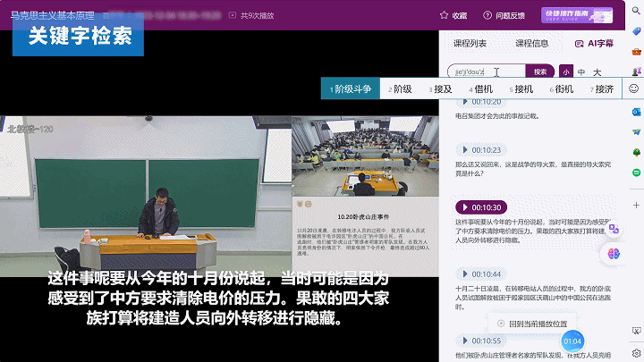
Task: Click the classroom overview camera feed
Action: coord(365,156)
